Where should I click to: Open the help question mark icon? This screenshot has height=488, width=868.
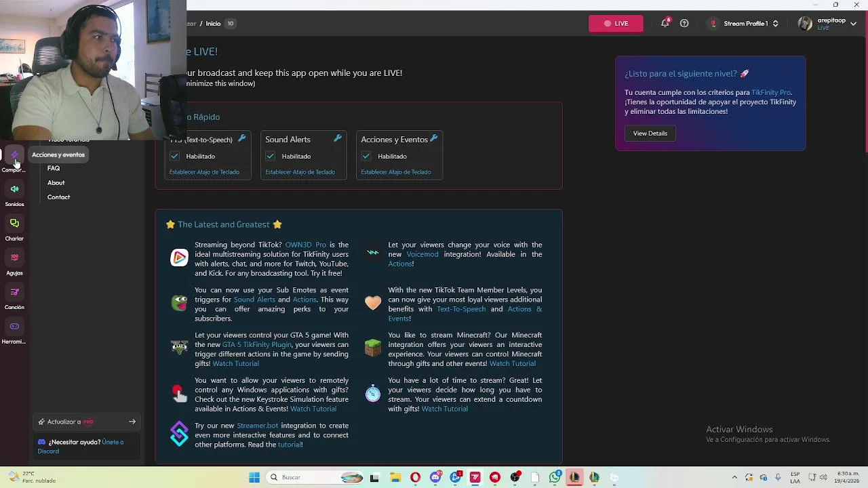(684, 23)
